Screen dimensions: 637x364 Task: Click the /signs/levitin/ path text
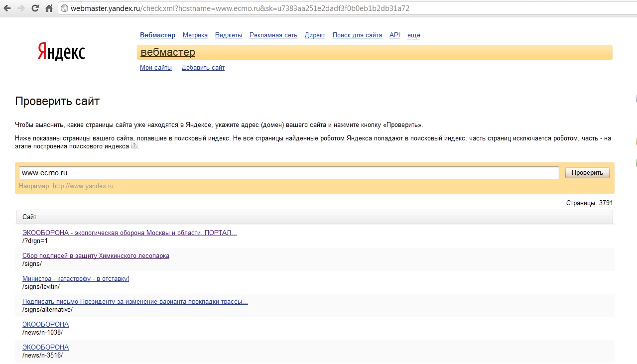pyautogui.click(x=41, y=286)
